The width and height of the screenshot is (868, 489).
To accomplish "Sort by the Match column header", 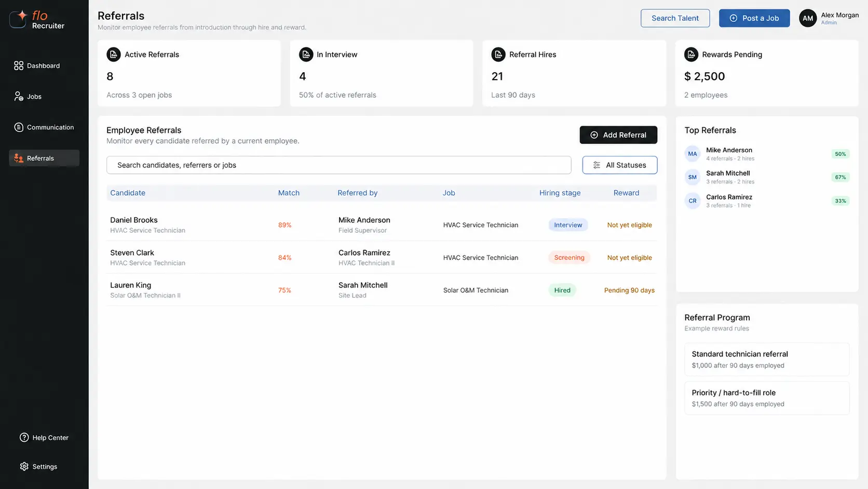I will pos(289,193).
